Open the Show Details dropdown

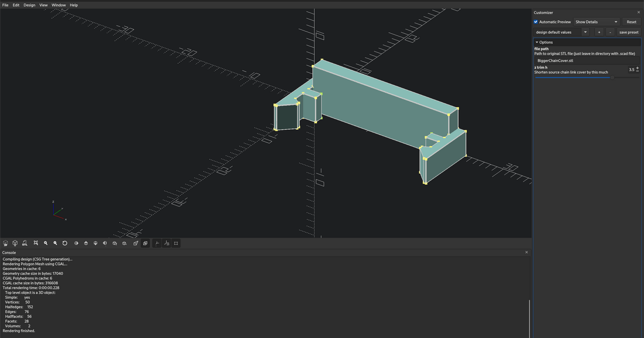point(596,21)
